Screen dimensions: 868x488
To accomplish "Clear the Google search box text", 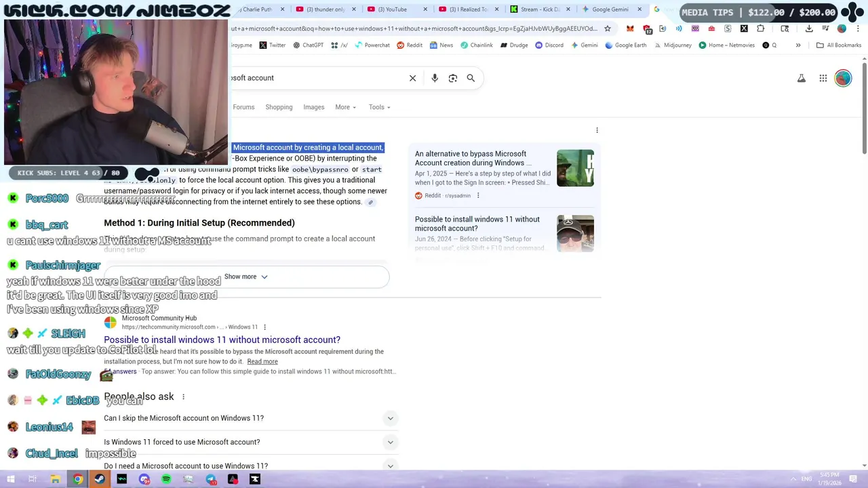I will (x=412, y=78).
